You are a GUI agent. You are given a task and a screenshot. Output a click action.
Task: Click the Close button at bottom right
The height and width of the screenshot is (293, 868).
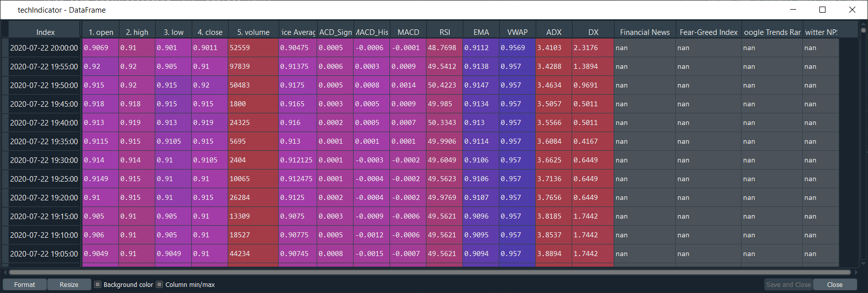coord(835,284)
